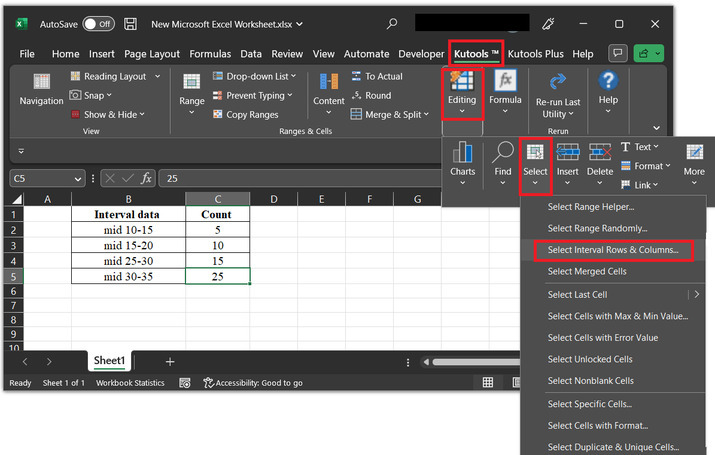Click the formula bar input field
The height and width of the screenshot is (455, 715).
(x=300, y=178)
